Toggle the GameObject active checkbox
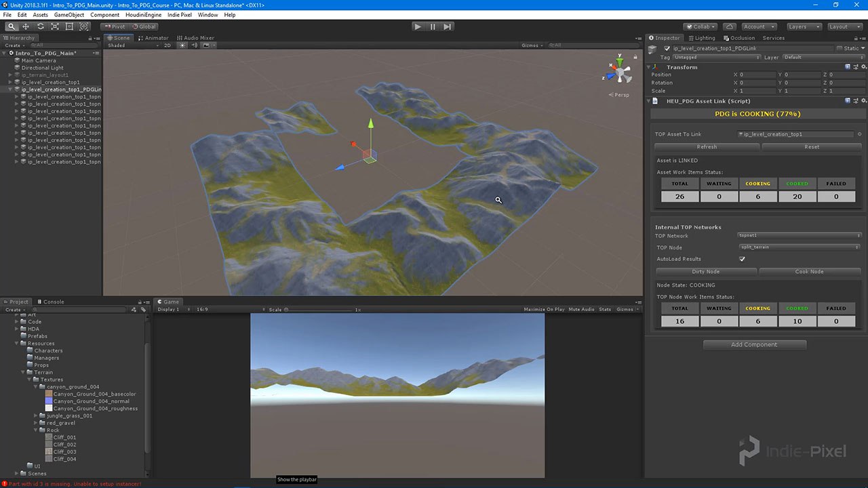Viewport: 868px width, 488px height. point(667,49)
